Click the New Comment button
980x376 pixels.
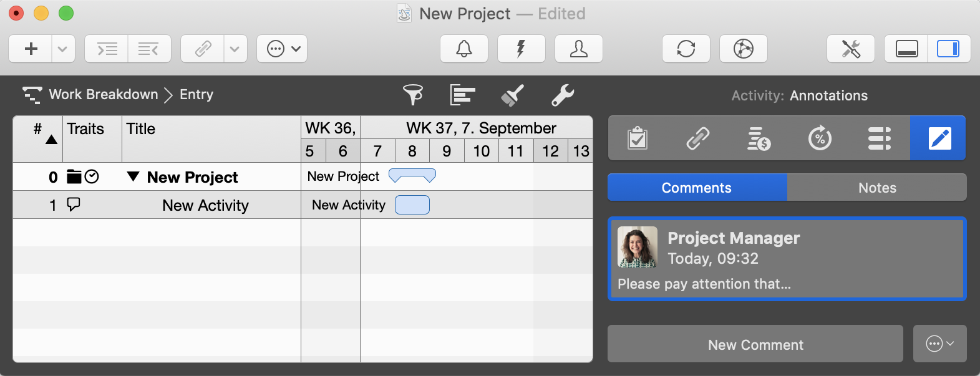(755, 344)
